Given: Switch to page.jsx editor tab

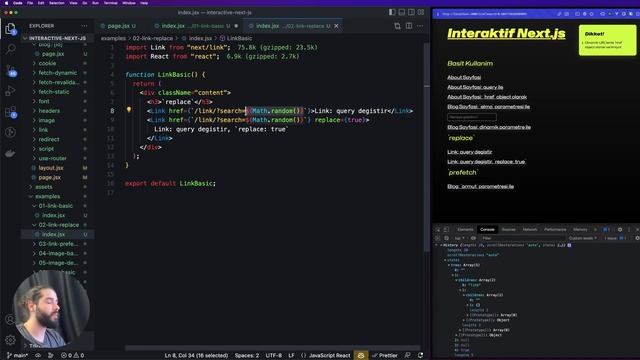Looking at the screenshot, I should coord(118,26).
